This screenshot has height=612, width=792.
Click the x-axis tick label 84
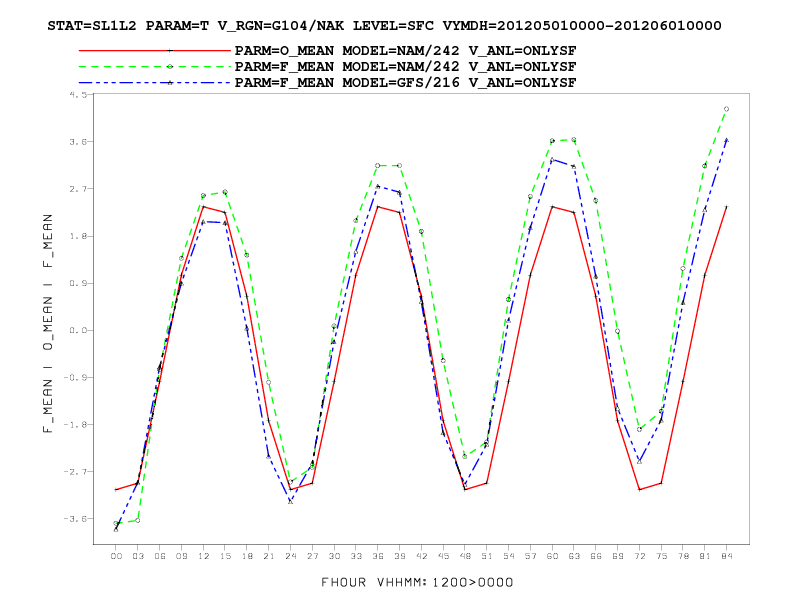[726, 556]
